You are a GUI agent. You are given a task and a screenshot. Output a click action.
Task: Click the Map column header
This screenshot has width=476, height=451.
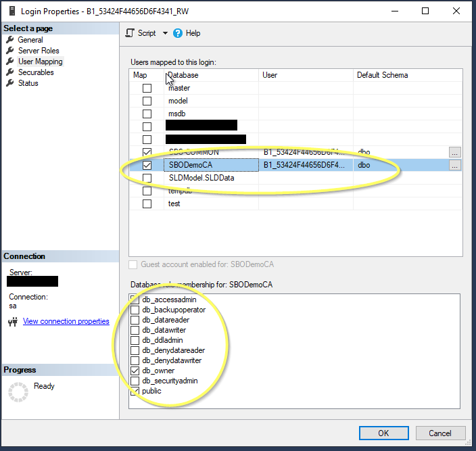(x=147, y=75)
